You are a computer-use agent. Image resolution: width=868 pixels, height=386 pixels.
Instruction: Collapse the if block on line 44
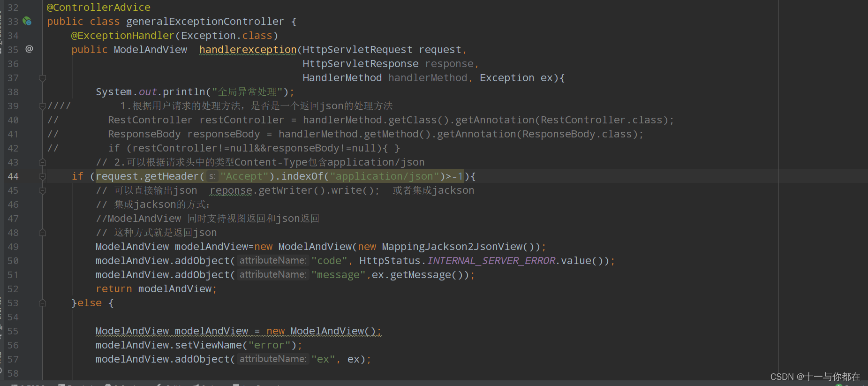[x=43, y=176]
